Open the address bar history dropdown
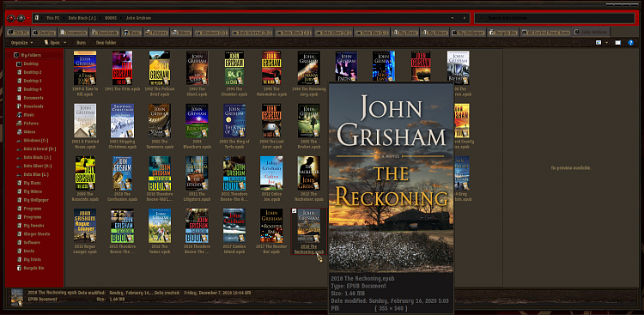The width and height of the screenshot is (644, 315). click(453, 18)
